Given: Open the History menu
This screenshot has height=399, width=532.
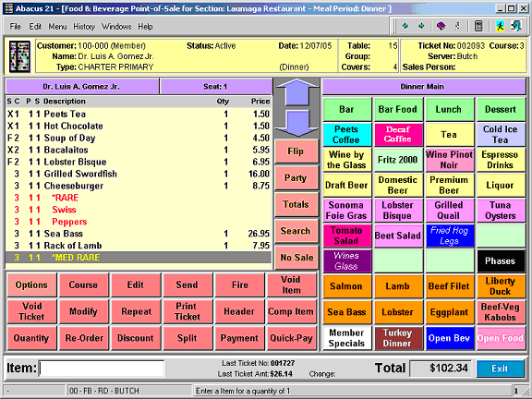Looking at the screenshot, I should [84, 27].
